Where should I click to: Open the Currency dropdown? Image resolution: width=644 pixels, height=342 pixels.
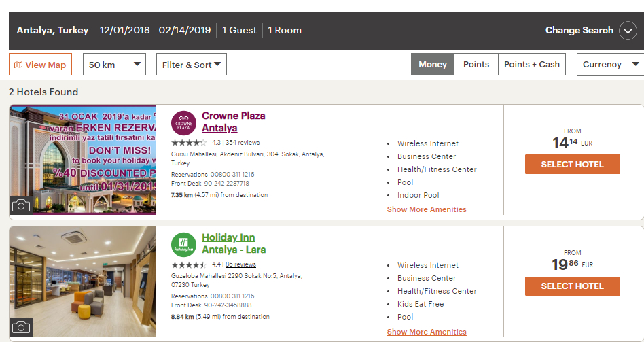[x=611, y=65]
